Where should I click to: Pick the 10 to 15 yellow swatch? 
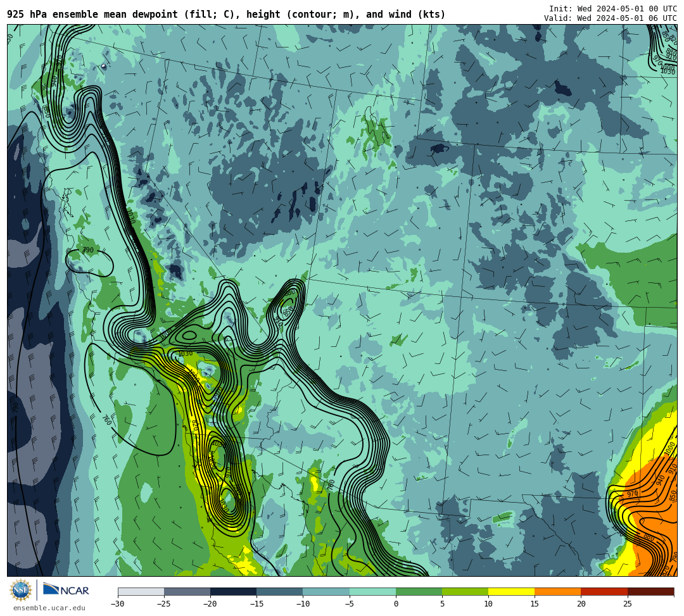(x=511, y=591)
